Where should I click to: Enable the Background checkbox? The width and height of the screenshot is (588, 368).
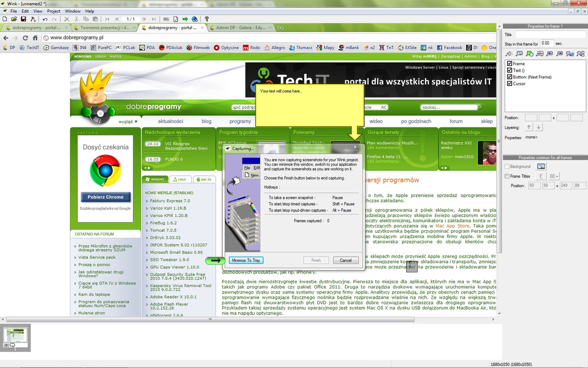point(507,166)
